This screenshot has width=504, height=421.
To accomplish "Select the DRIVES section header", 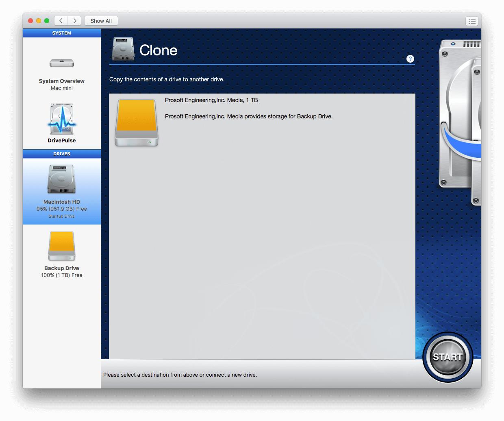I will coord(61,154).
